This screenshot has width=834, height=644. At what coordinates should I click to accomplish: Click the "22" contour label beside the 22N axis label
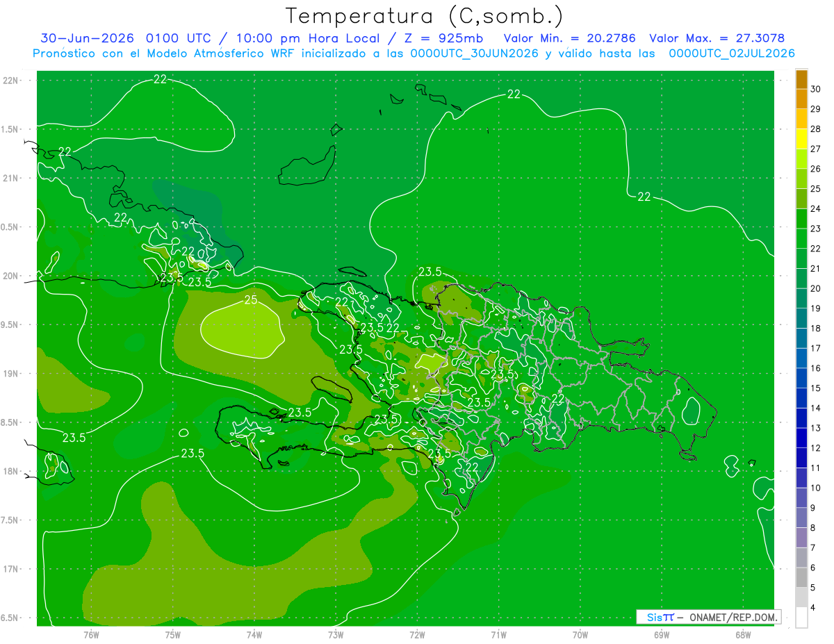[160, 79]
